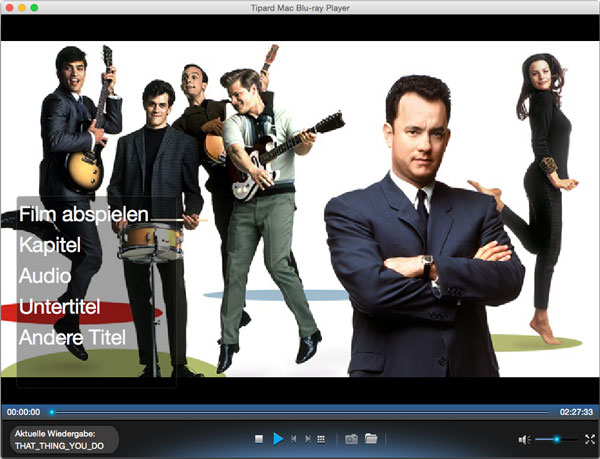Open the snapshot folder icon
The width and height of the screenshot is (600, 459).
(371, 439)
